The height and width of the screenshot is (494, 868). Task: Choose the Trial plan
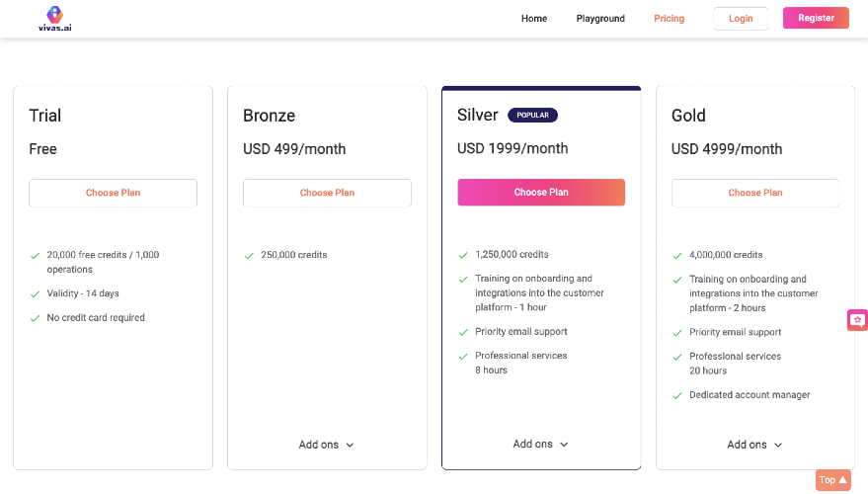tap(113, 193)
